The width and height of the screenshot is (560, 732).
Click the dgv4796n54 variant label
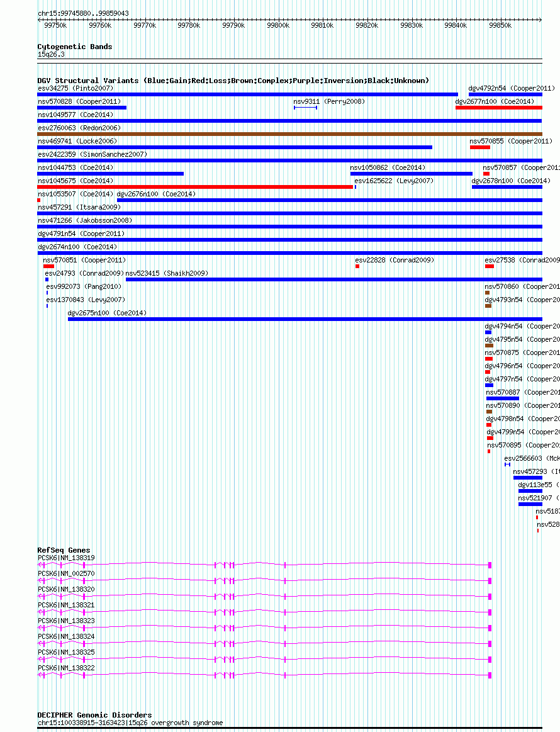[522, 366]
